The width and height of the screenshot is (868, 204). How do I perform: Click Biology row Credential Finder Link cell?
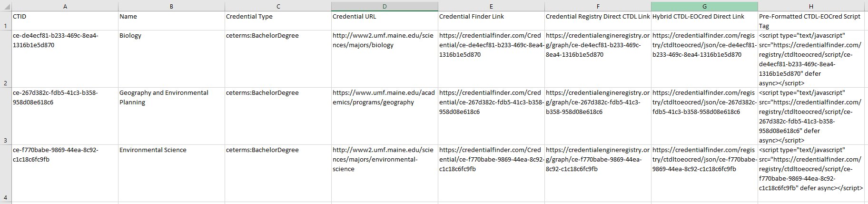coord(491,59)
